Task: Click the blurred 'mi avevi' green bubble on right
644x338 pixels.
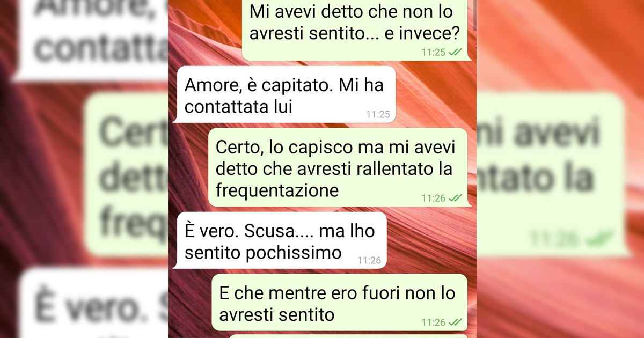Action: click(553, 174)
